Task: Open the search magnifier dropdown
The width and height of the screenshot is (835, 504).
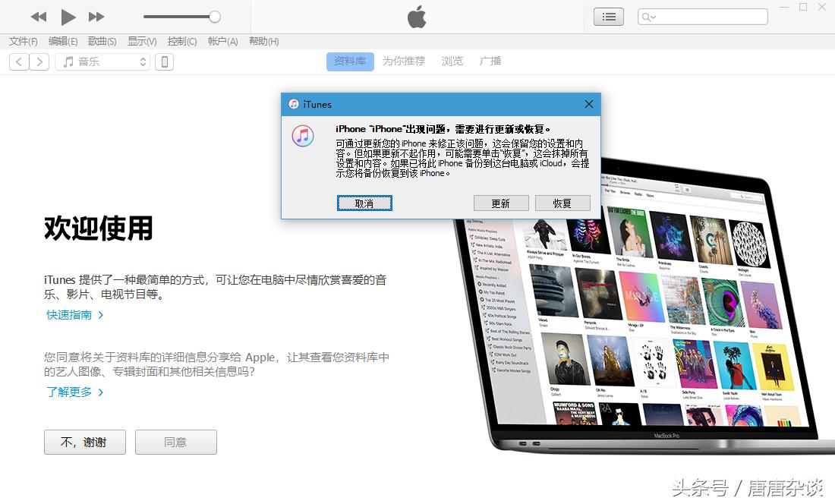Action: (x=648, y=17)
